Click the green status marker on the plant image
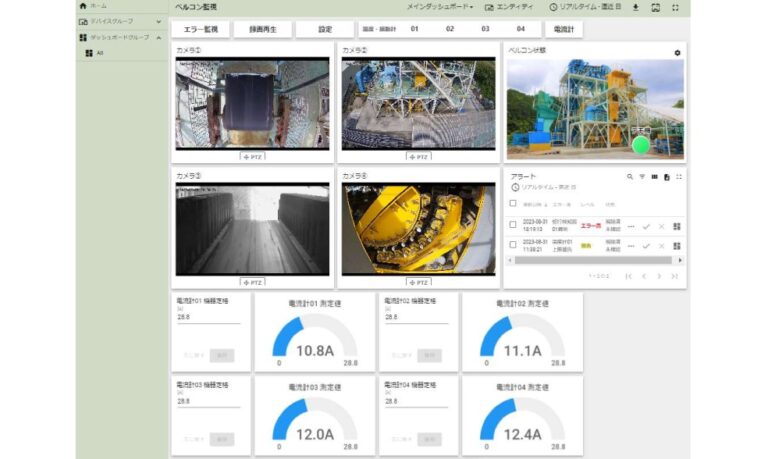The image size is (768, 459). (641, 145)
